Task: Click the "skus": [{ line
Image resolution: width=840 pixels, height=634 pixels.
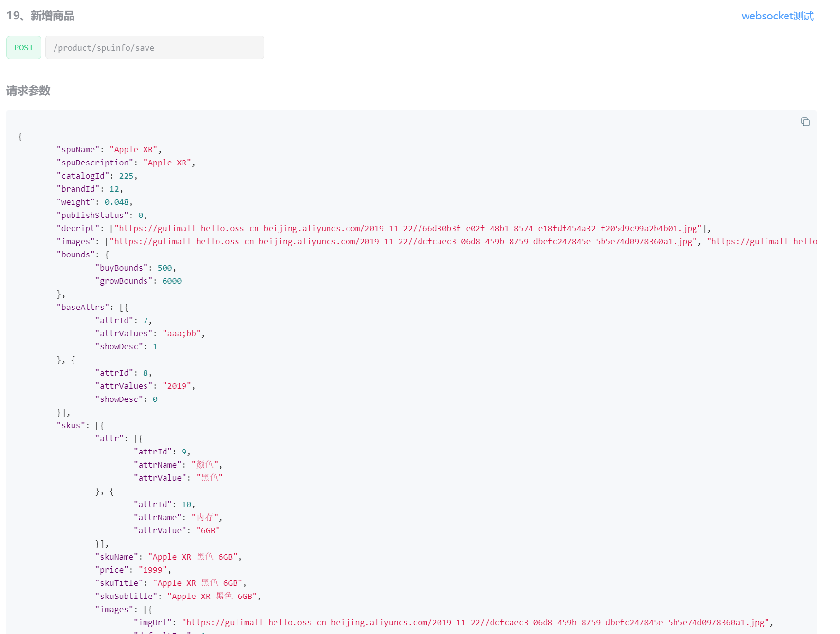Action: click(x=80, y=426)
